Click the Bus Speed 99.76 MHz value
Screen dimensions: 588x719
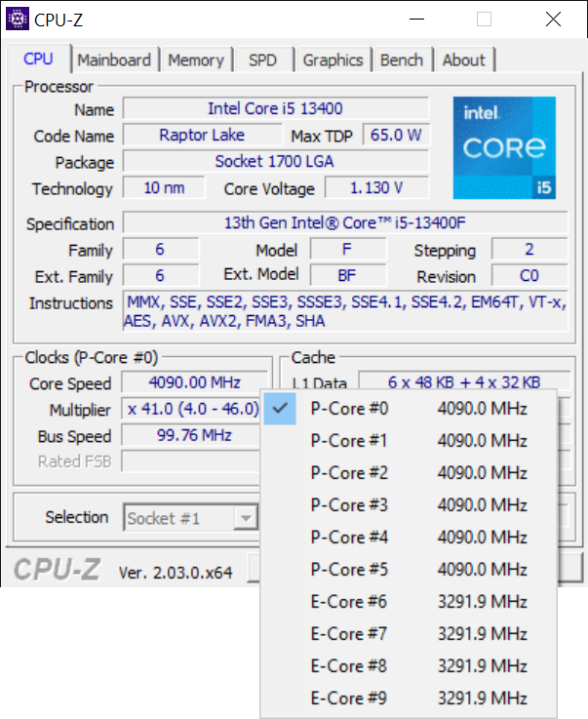point(192,435)
